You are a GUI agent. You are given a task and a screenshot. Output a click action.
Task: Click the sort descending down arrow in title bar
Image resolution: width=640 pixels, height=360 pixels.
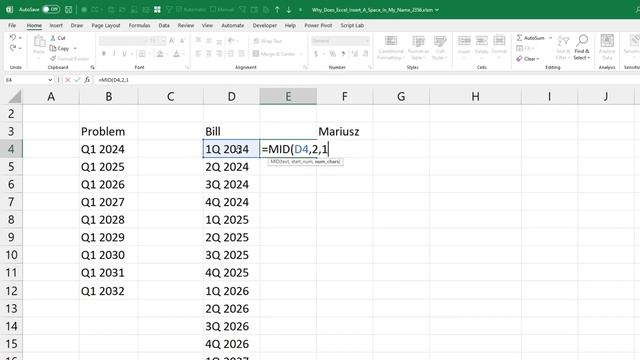point(289,9)
